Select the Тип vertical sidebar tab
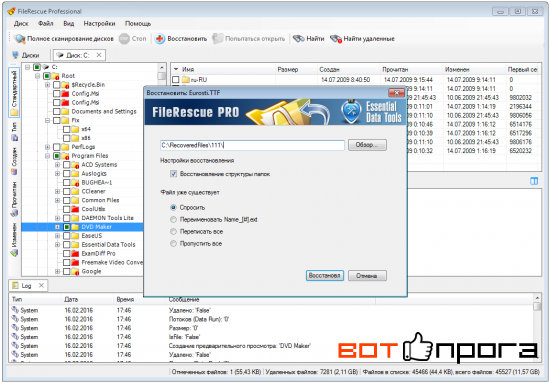550x383 pixels. [14, 132]
